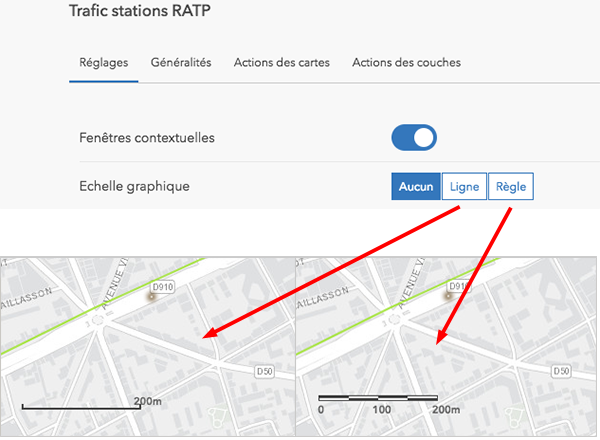The height and width of the screenshot is (440, 600).
Task: Click the Trafic stations RATP title
Action: (140, 10)
